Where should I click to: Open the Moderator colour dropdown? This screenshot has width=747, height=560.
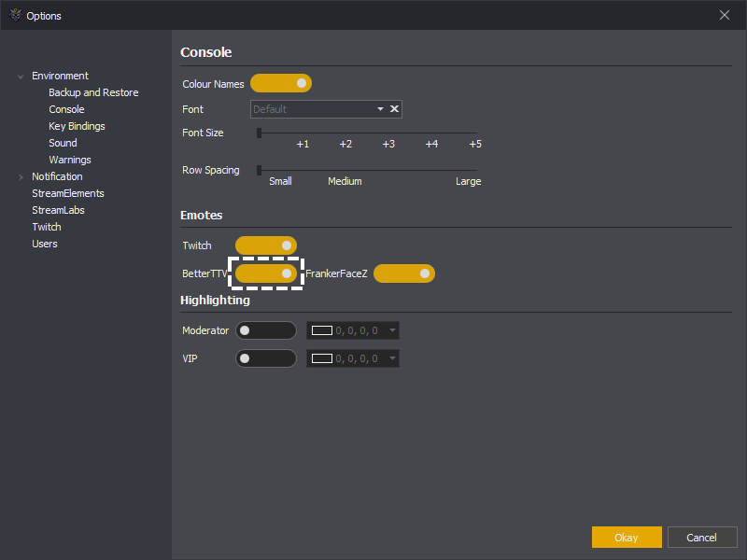392,330
